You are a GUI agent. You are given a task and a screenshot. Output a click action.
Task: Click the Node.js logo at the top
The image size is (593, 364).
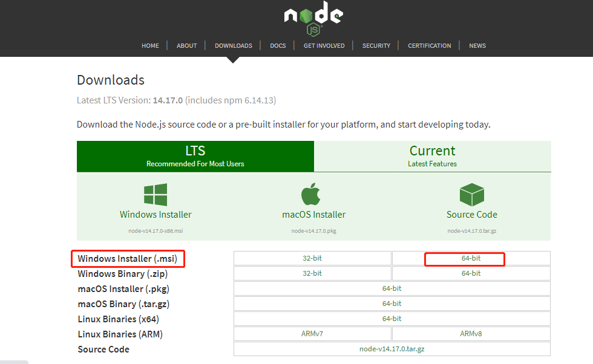pyautogui.click(x=313, y=17)
